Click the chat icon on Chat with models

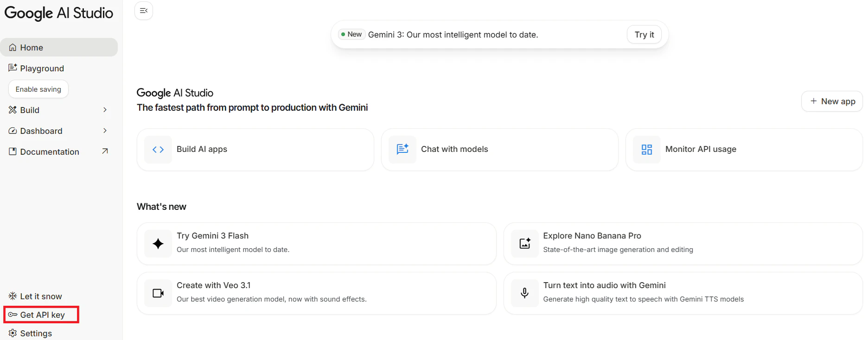click(402, 150)
